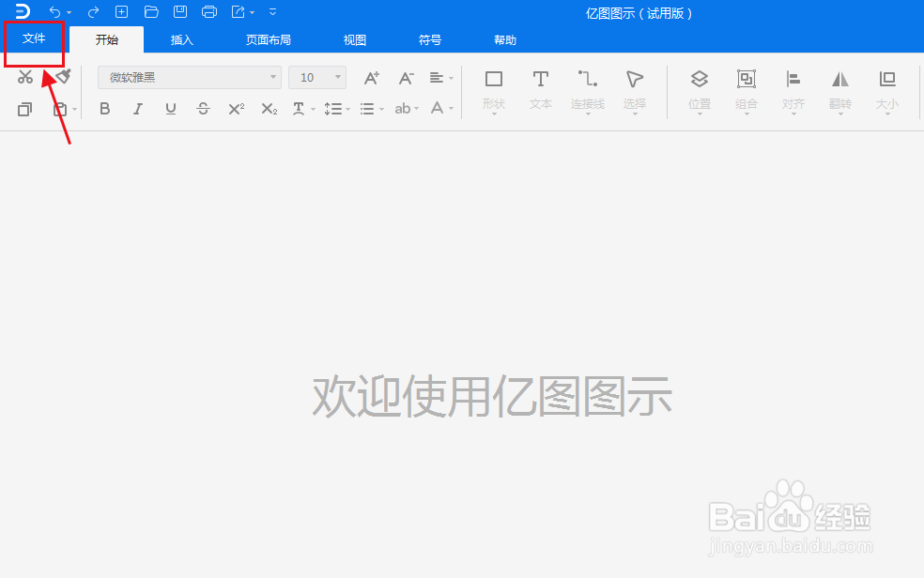Toggle italic formatting
924x578 pixels.
click(x=137, y=108)
